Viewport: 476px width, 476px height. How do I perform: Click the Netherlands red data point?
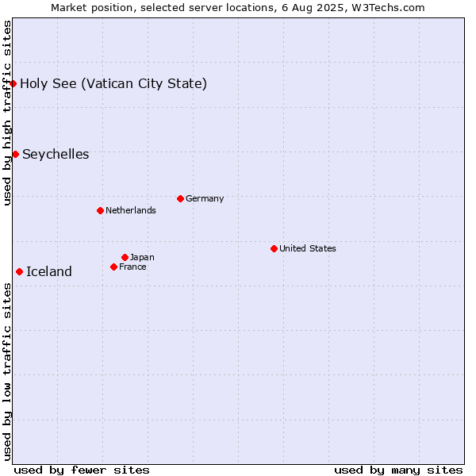click(x=101, y=211)
